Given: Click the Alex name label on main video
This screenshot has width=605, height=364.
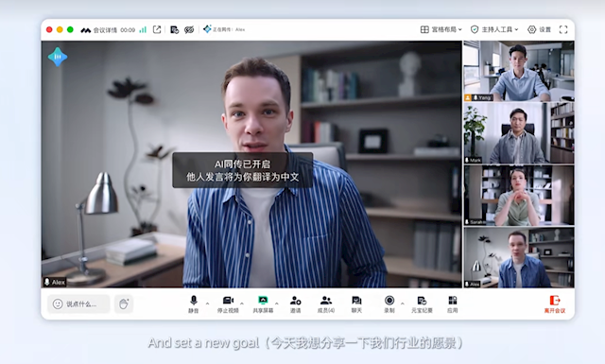Looking at the screenshot, I should pos(55,282).
